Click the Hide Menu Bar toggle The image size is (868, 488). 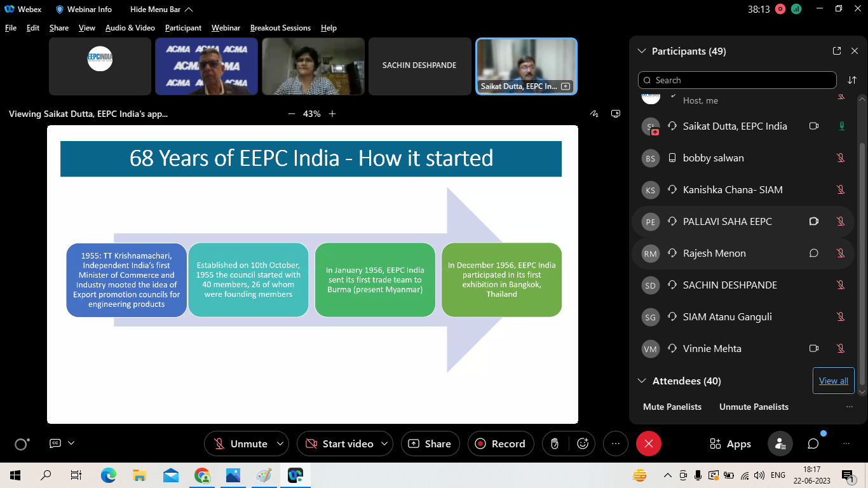pyautogui.click(x=161, y=9)
